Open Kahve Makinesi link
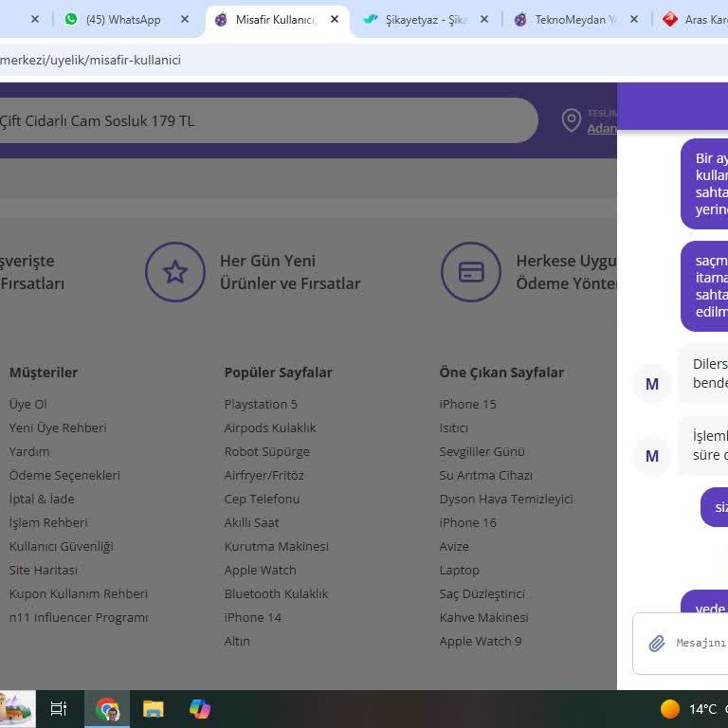This screenshot has width=728, height=728. [483, 617]
